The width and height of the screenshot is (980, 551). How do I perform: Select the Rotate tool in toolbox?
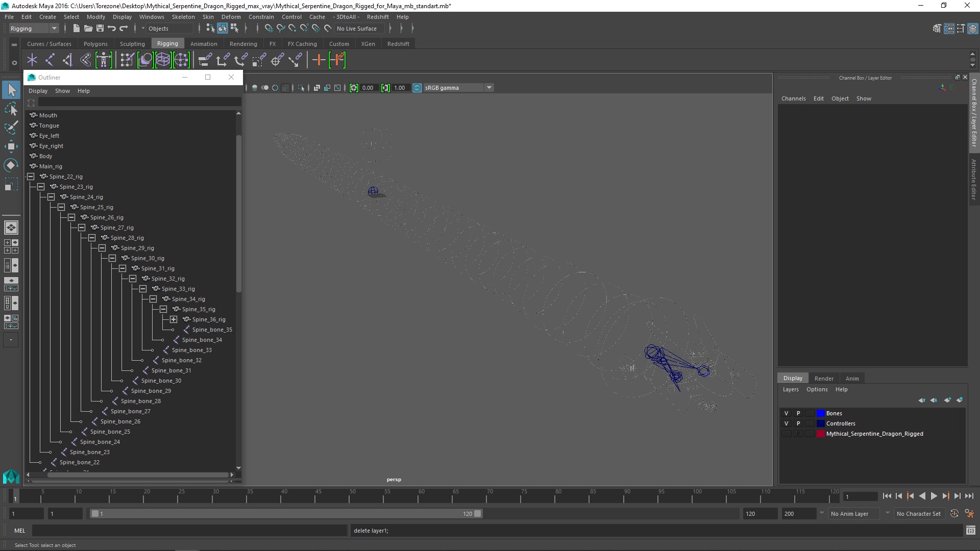coord(11,165)
